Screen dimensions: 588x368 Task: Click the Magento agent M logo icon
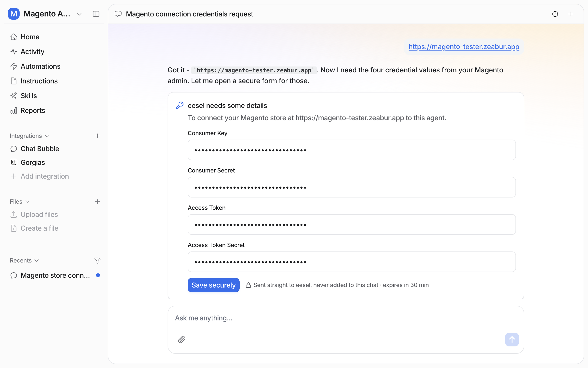point(14,14)
